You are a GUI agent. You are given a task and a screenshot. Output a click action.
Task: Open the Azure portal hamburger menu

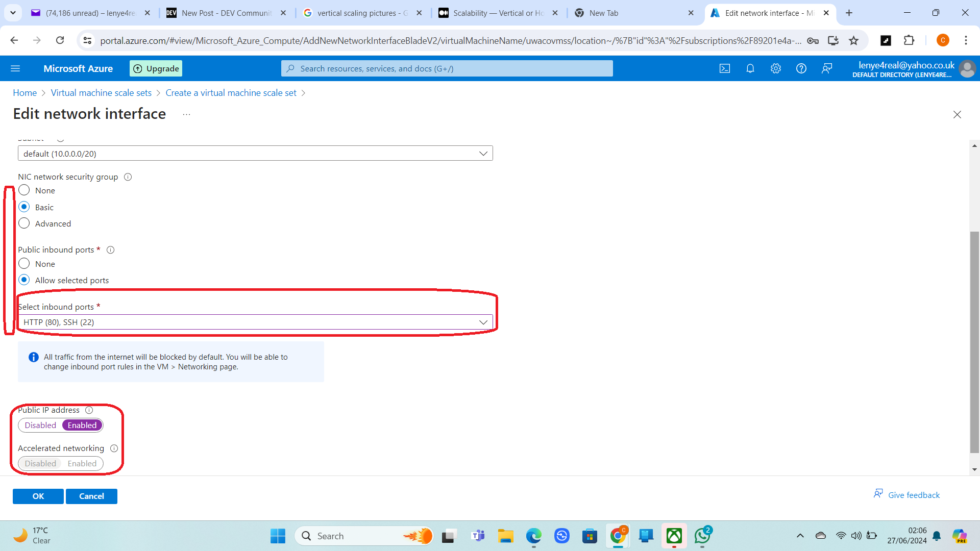(15, 68)
